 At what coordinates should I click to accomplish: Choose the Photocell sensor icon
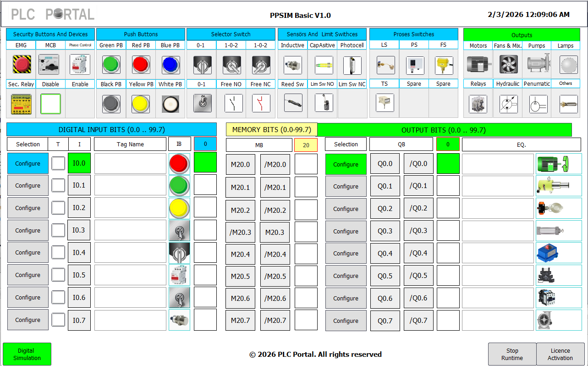[x=352, y=65]
